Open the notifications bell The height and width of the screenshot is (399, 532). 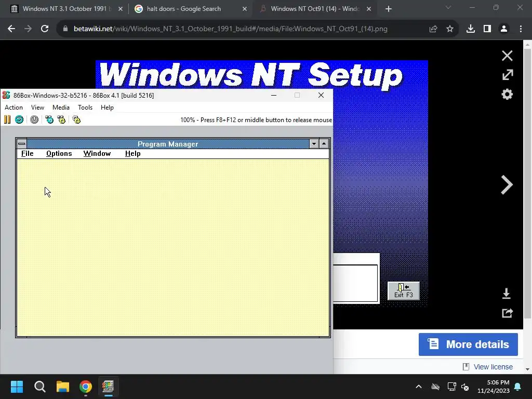(518, 387)
